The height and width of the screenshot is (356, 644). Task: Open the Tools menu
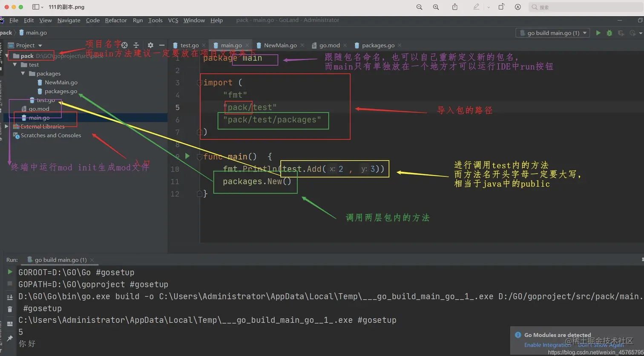(x=155, y=20)
